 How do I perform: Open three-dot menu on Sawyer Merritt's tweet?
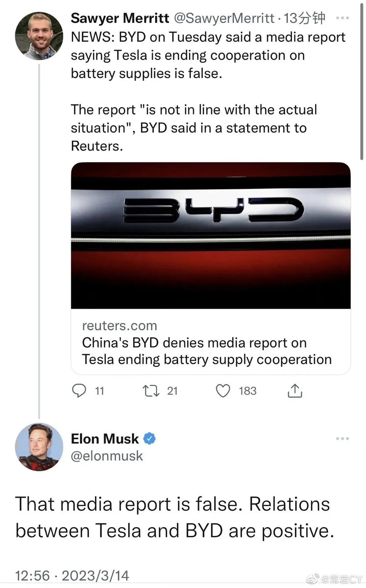point(342,18)
